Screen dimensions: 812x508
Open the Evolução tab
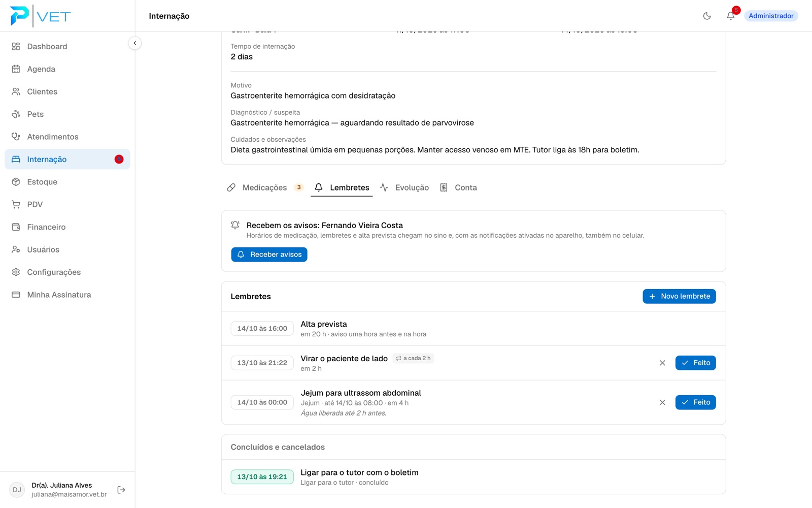point(404,187)
